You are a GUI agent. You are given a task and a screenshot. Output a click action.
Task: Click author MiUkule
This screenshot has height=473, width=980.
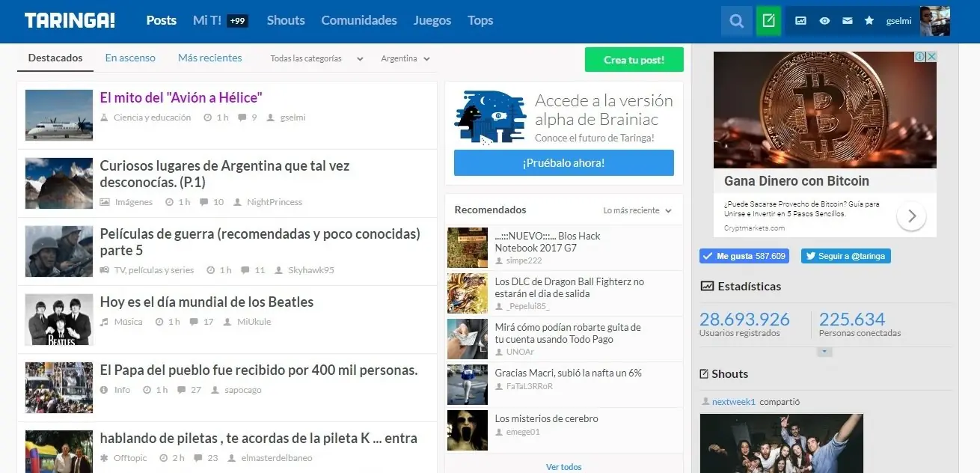254,322
